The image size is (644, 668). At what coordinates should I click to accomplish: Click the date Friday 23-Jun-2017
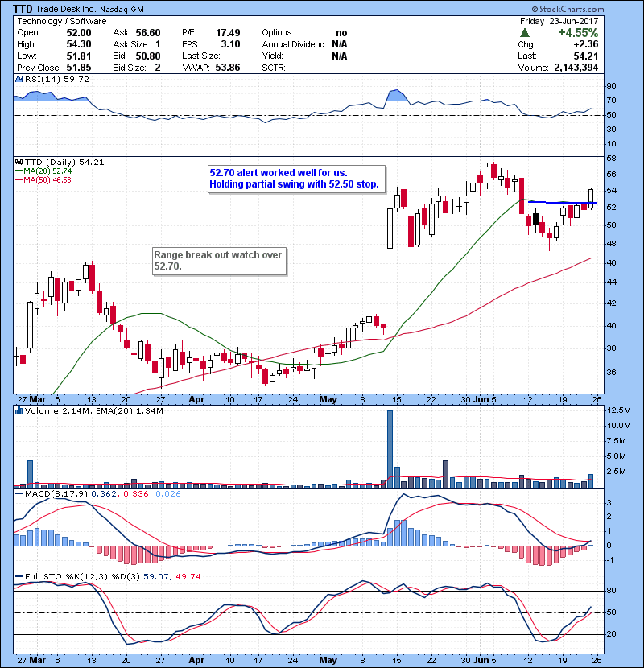pos(559,21)
